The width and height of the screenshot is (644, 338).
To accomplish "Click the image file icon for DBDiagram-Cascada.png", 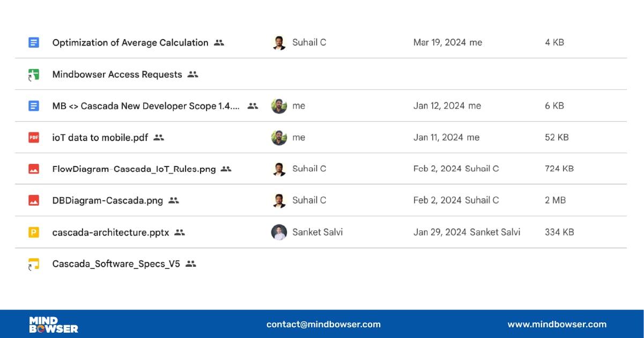I will [x=34, y=200].
